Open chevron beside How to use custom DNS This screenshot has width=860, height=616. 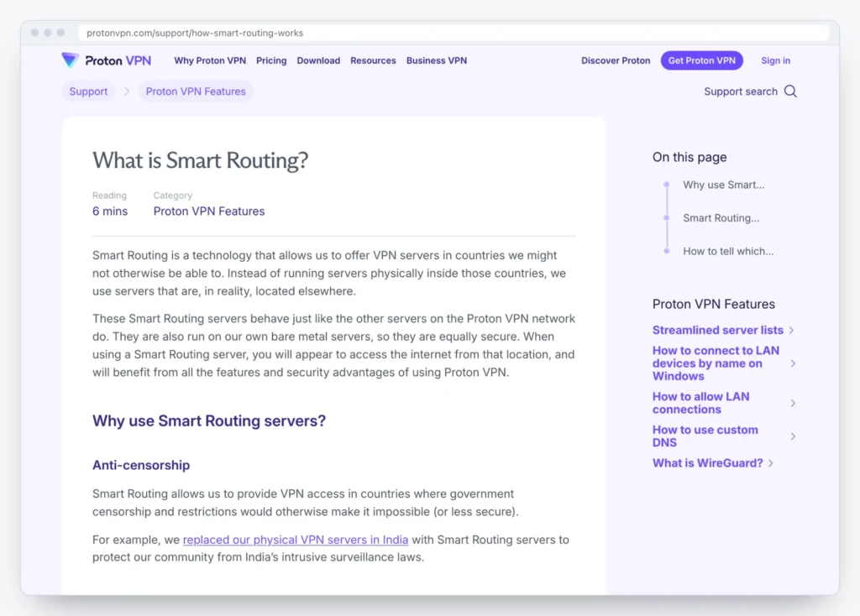coord(793,436)
